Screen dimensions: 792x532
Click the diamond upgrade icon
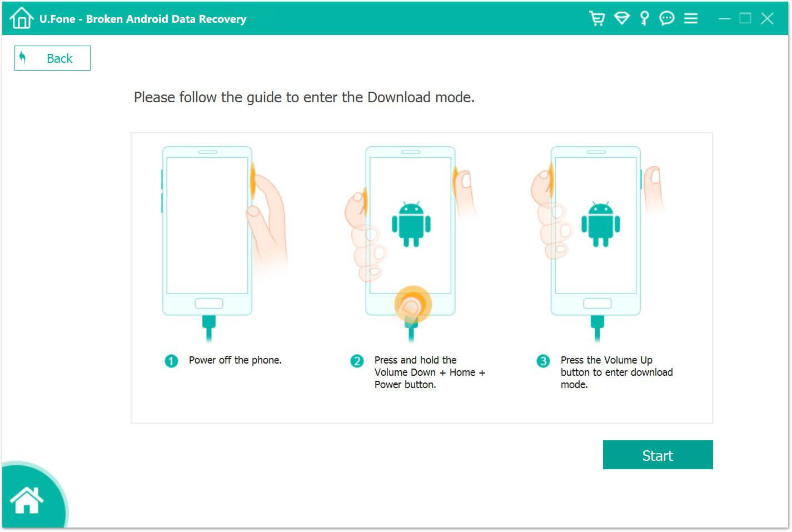[x=621, y=18]
